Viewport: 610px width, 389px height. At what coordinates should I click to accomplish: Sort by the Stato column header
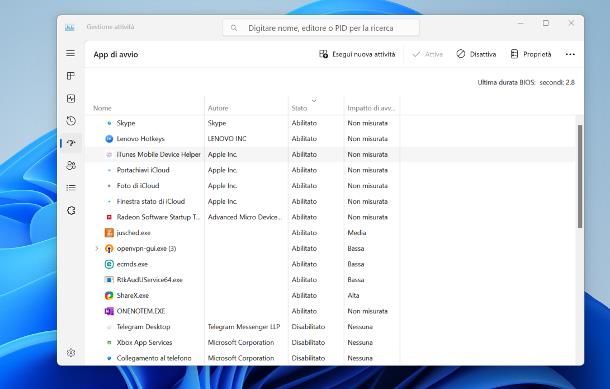[x=299, y=108]
